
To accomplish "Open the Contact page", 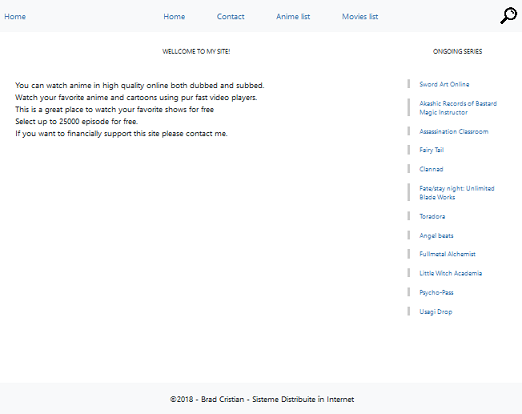I will tap(230, 16).
